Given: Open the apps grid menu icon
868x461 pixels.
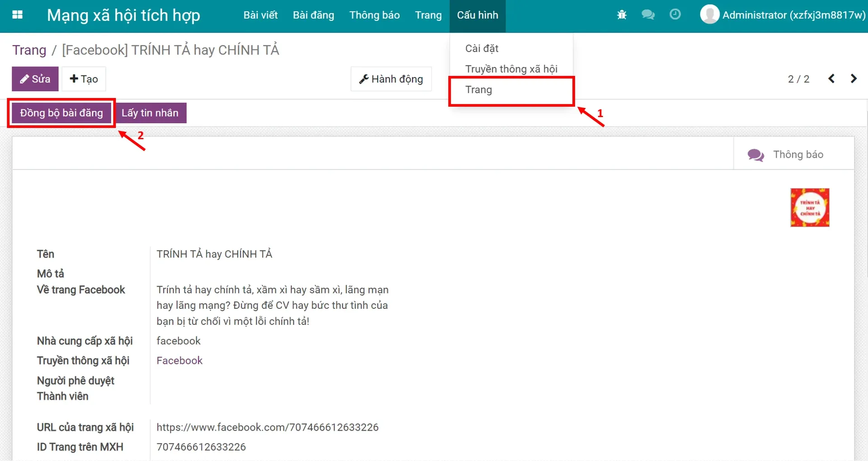Looking at the screenshot, I should pyautogui.click(x=17, y=15).
